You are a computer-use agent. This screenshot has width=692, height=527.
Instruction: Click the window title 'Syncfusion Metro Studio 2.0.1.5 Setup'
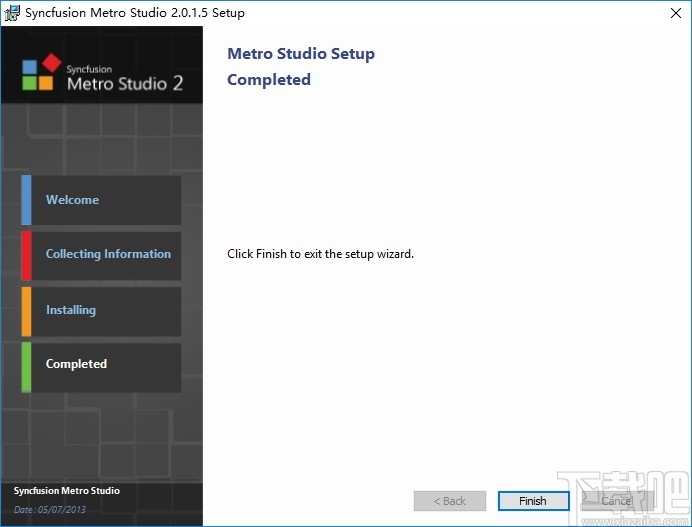point(135,13)
